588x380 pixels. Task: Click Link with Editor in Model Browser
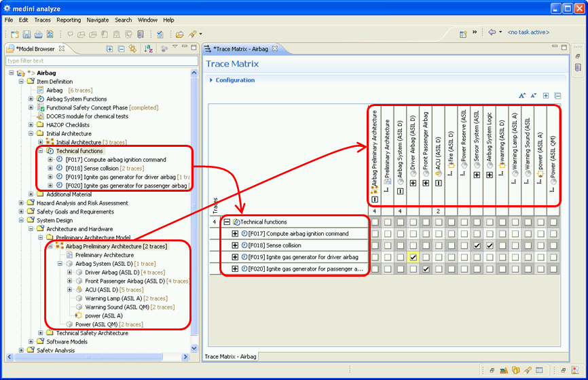[132, 48]
